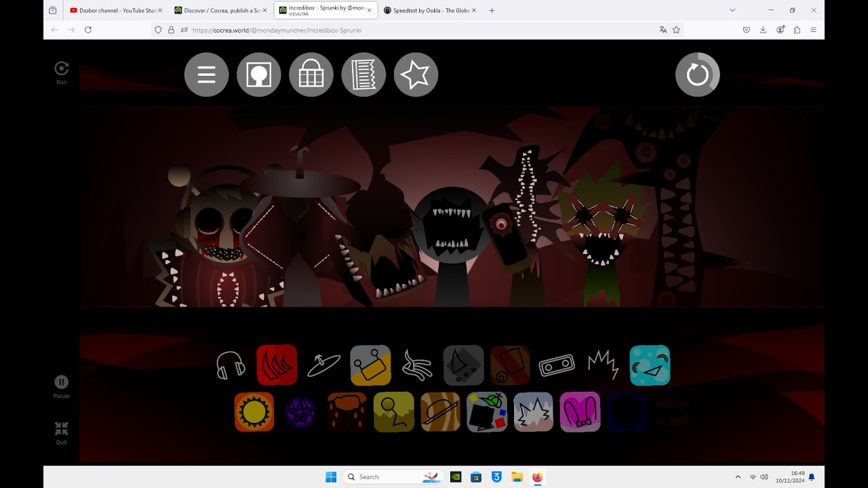Open the grid basket round button
This screenshot has height=488, width=868.
[x=311, y=75]
